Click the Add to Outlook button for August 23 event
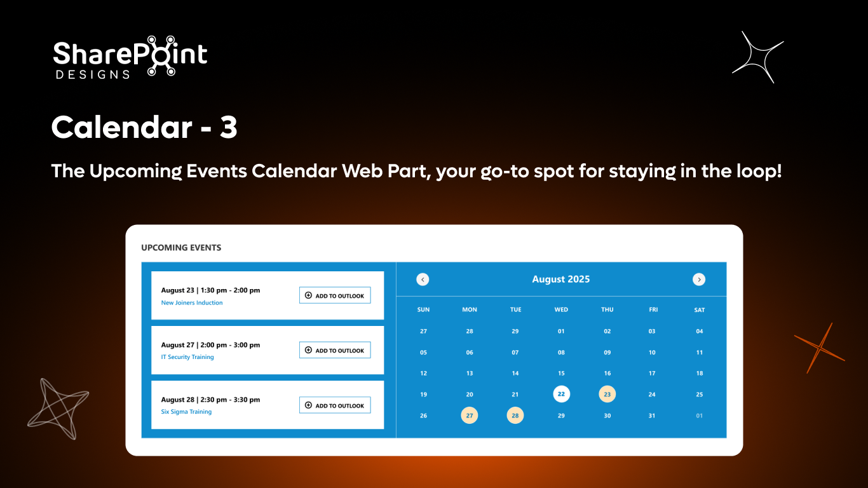Screen dimensions: 868x488 point(335,295)
